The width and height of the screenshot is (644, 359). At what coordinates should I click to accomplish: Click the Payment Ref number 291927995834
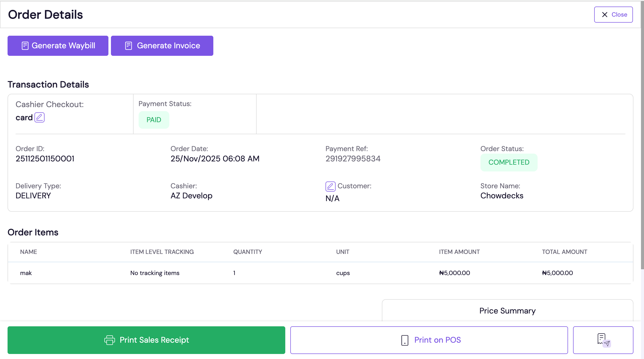point(353,159)
